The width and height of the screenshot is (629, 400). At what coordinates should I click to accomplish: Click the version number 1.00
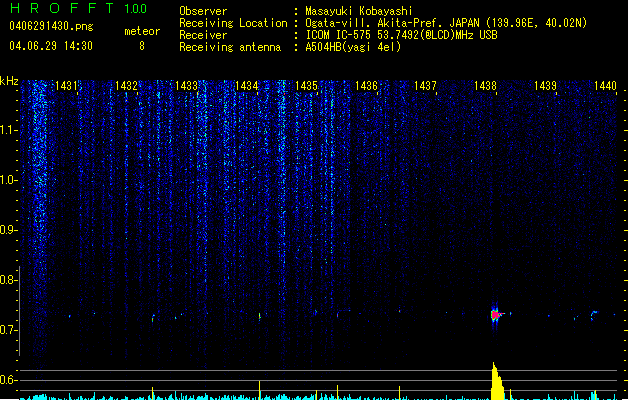(x=136, y=9)
